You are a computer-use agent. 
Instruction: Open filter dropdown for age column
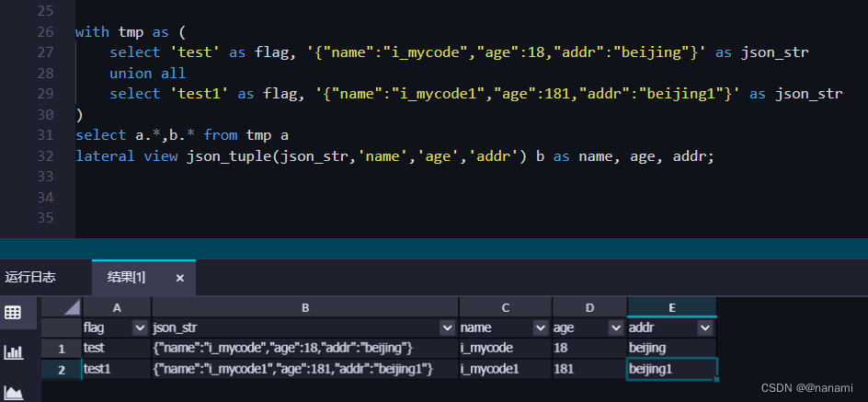coord(615,327)
